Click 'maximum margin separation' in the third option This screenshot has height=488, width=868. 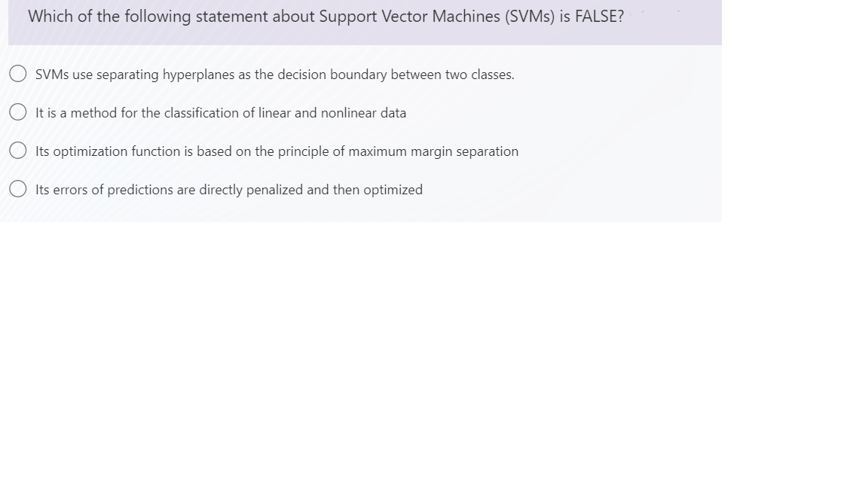pos(433,151)
